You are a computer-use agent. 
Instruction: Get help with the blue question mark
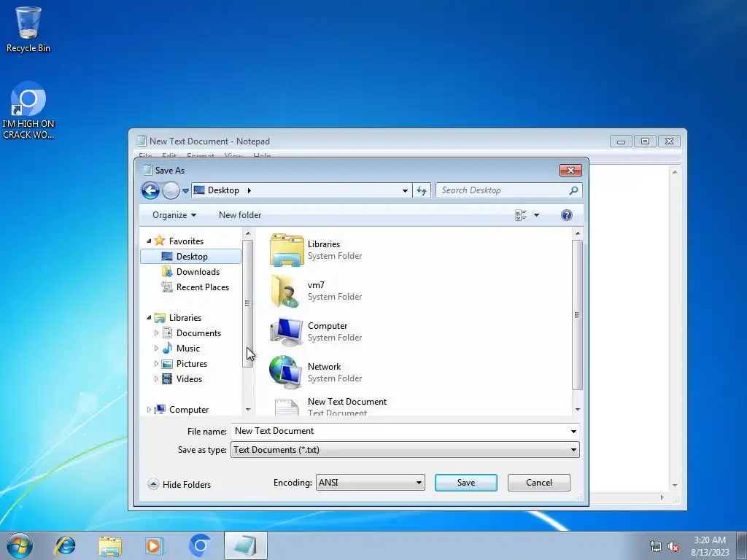click(566, 215)
